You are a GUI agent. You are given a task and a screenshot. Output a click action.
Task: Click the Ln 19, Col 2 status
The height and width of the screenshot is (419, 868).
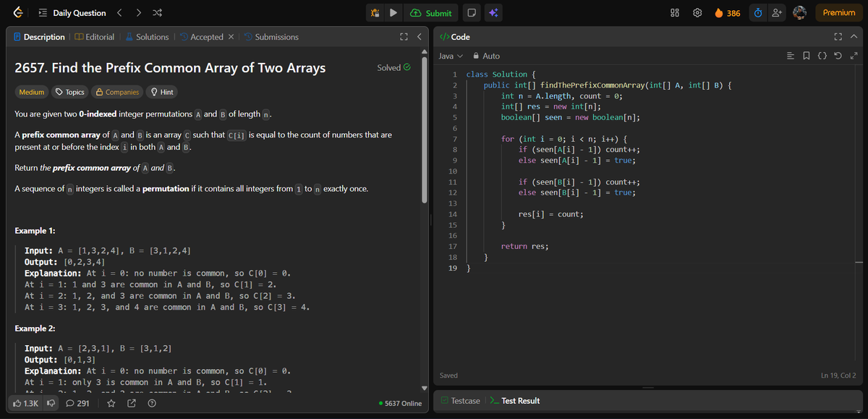click(x=838, y=375)
